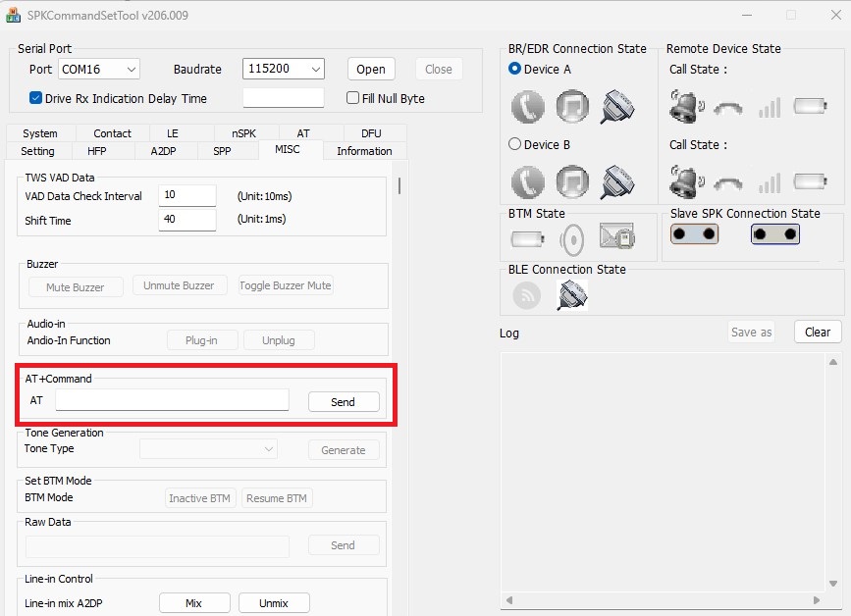Switch to the Information tab

click(364, 151)
